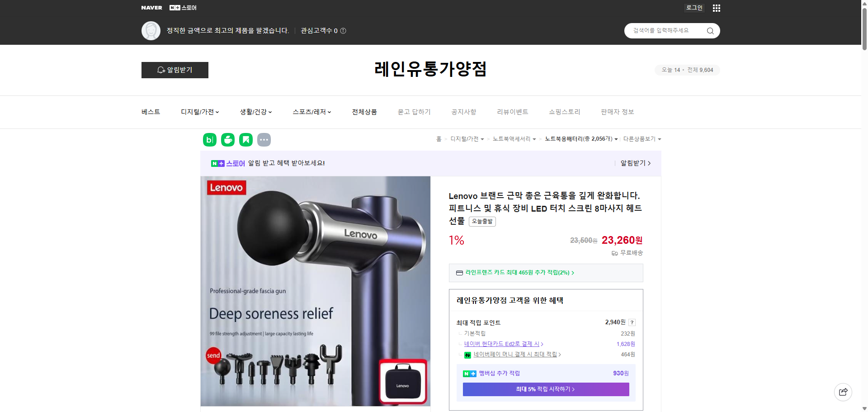Viewport: 868px width, 412px height.
Task: Open the Naver apps grid icon
Action: 716,8
